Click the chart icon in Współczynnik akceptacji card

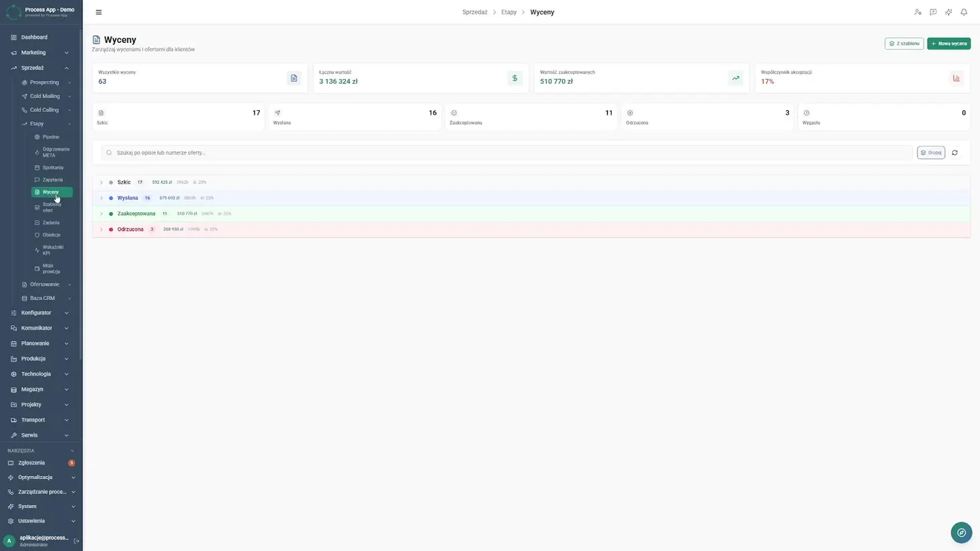tap(956, 78)
